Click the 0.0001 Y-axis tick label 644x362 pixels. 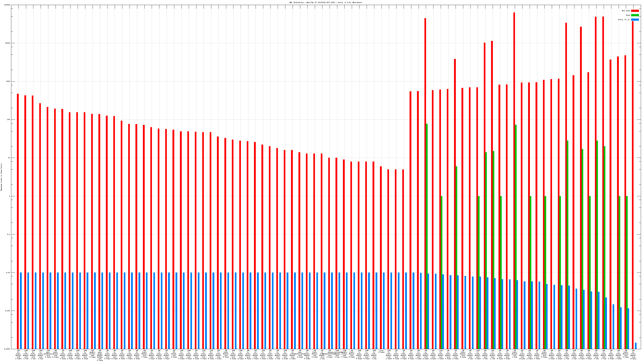tap(7, 349)
